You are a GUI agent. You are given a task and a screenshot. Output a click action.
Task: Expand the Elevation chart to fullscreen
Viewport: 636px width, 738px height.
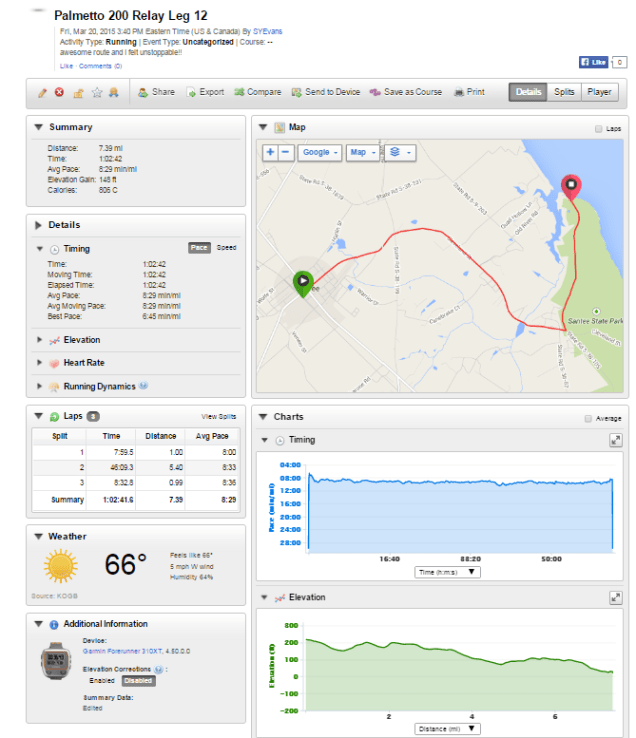click(616, 597)
